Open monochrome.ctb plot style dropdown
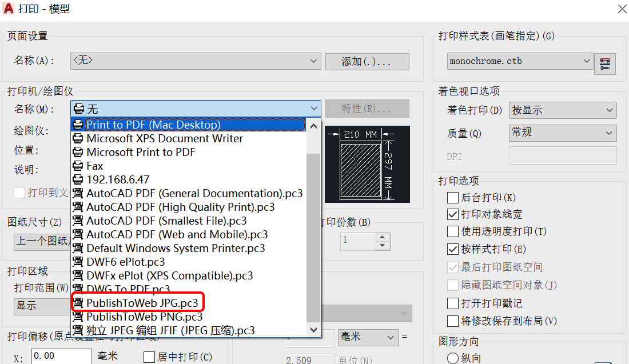 [520, 61]
